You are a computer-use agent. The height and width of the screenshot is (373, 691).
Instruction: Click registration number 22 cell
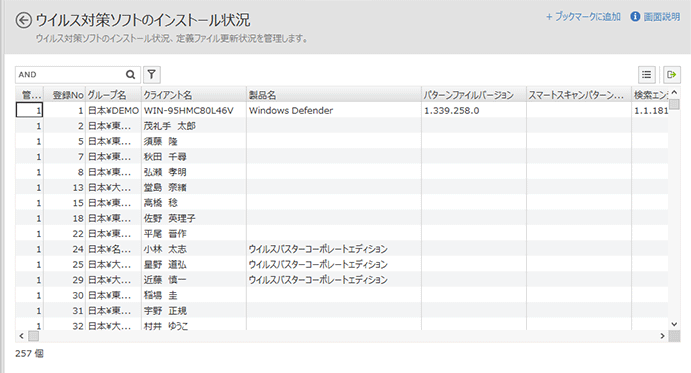pyautogui.click(x=64, y=234)
